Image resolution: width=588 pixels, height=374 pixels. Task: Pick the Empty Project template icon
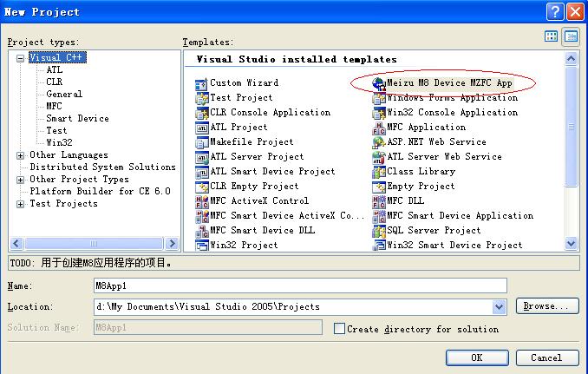(379, 187)
